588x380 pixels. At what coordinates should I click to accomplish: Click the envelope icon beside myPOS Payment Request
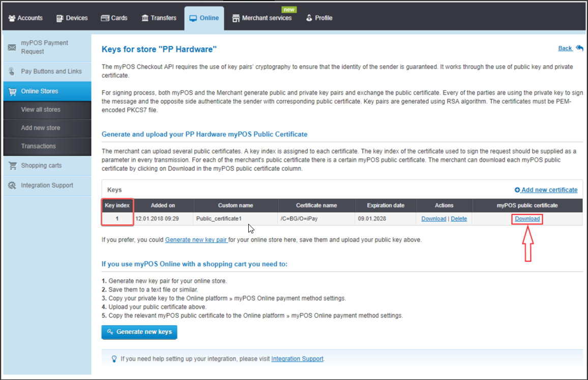click(x=12, y=48)
